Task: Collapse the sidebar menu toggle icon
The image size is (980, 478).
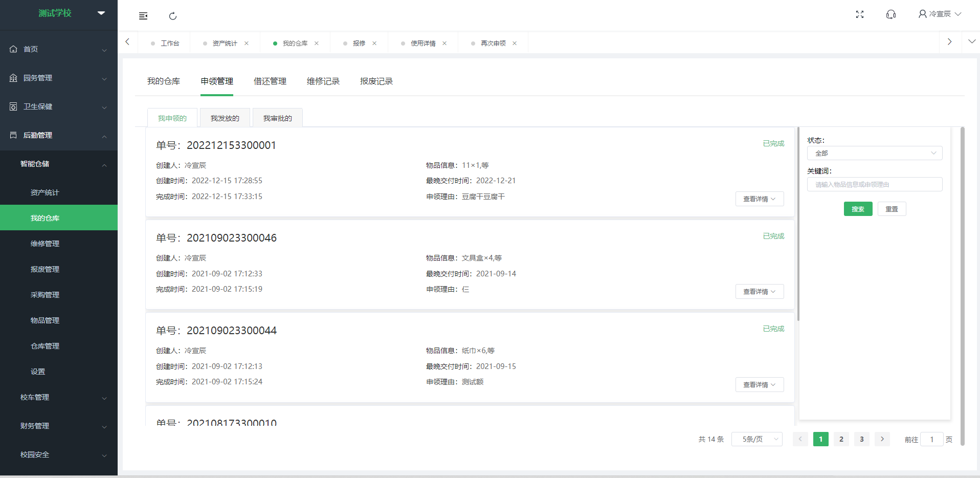Action: [143, 16]
